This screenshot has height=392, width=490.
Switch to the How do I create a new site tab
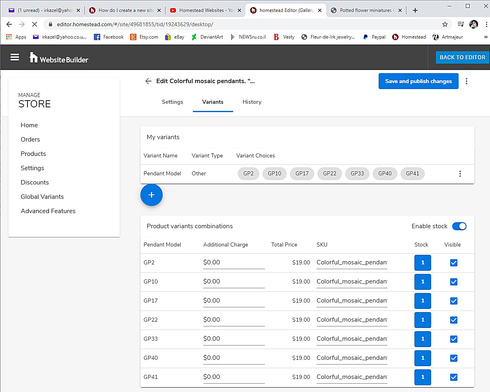[x=125, y=10]
